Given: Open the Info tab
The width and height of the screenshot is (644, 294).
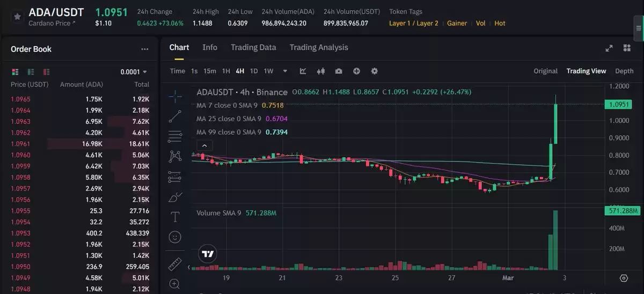Looking at the screenshot, I should 210,47.
